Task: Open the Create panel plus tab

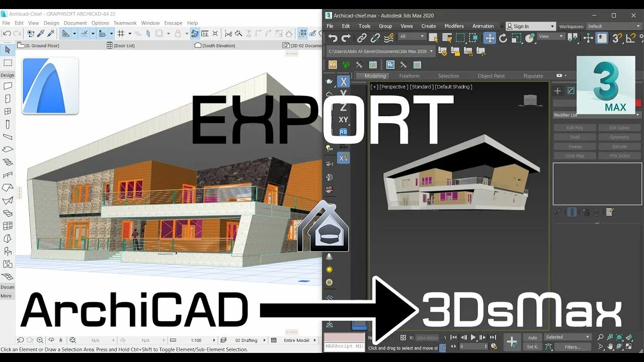Action: coord(557,91)
